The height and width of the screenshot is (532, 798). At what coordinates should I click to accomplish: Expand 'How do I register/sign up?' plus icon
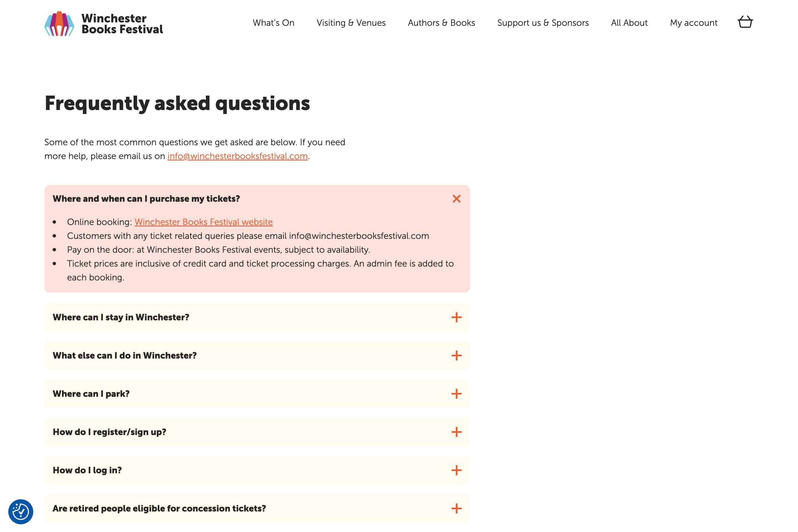pos(456,432)
